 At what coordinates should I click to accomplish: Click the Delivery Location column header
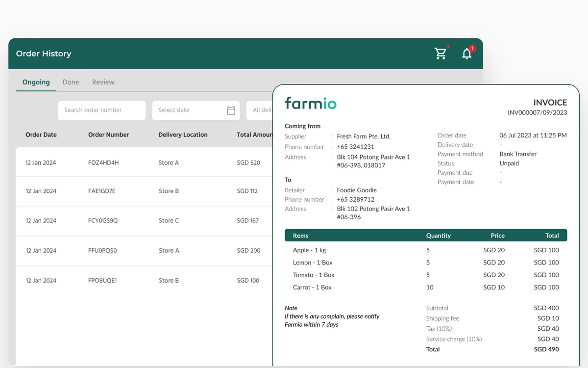coord(183,134)
